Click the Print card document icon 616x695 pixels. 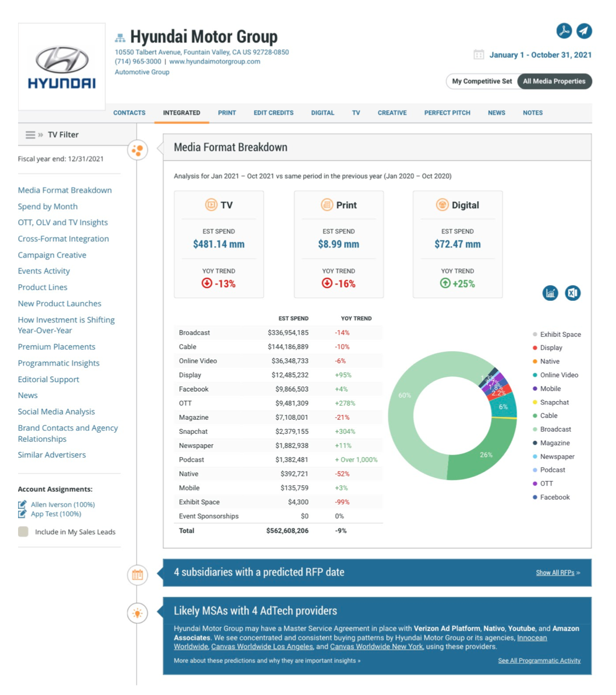(x=327, y=204)
